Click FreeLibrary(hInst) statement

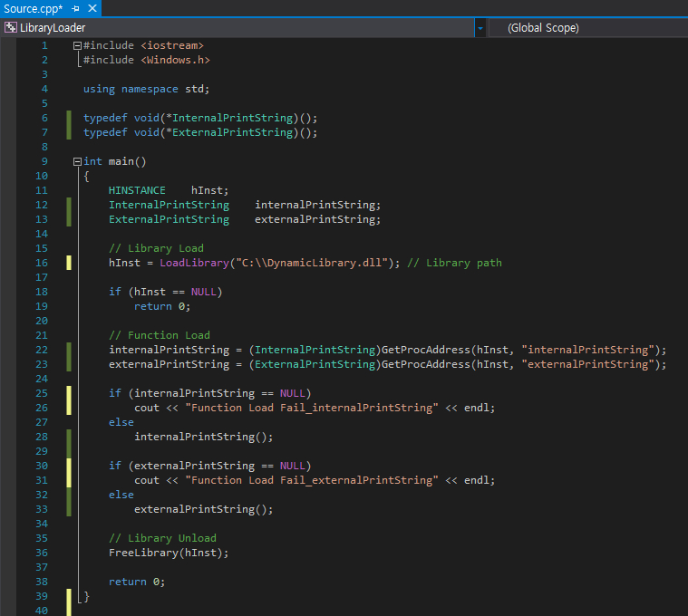(x=169, y=553)
